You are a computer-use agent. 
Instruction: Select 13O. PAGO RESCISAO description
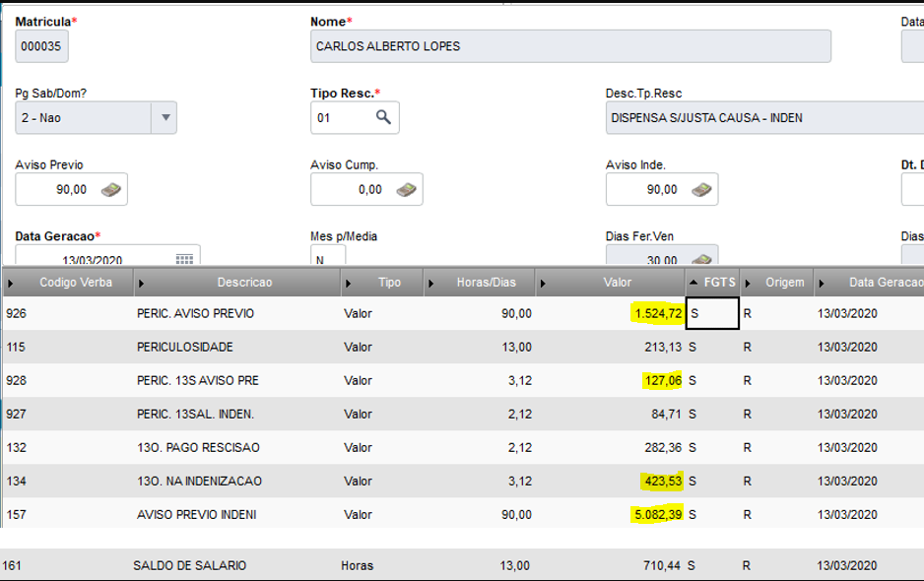point(198,448)
